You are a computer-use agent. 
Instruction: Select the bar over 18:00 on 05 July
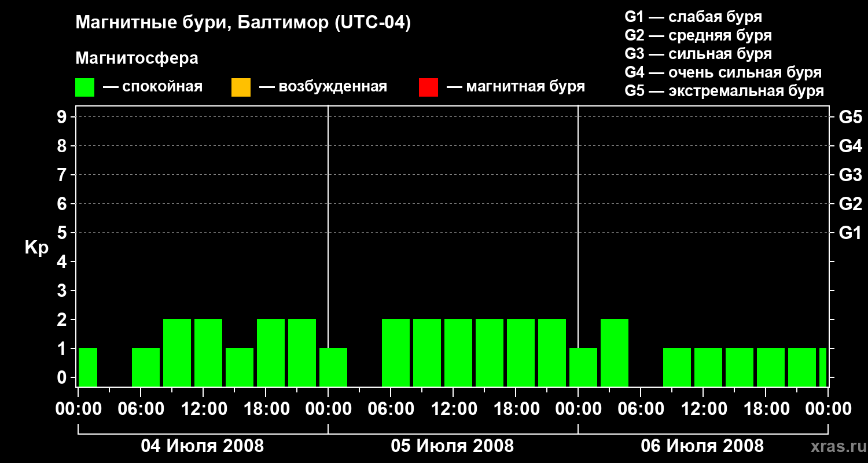coord(521,352)
